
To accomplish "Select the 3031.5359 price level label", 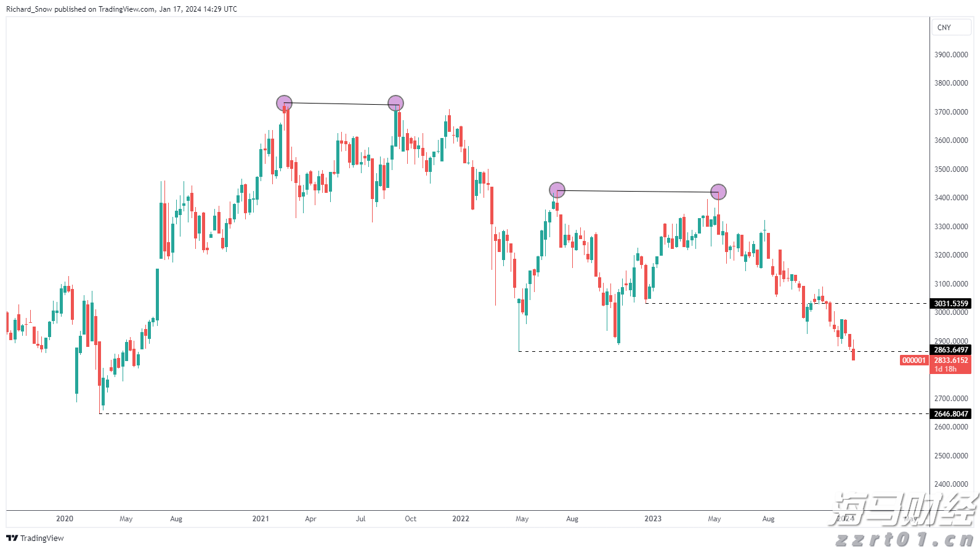I will click(x=950, y=303).
